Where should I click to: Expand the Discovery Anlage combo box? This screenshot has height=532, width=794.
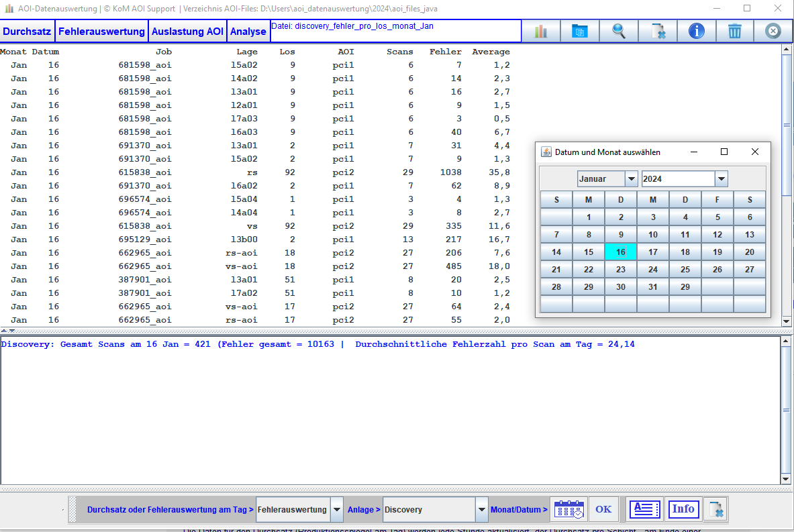(x=481, y=510)
